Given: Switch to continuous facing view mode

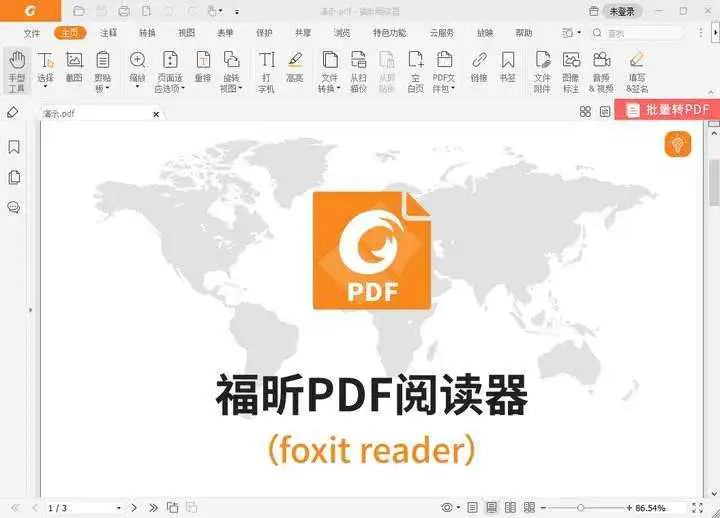Looking at the screenshot, I should pyautogui.click(x=529, y=507).
